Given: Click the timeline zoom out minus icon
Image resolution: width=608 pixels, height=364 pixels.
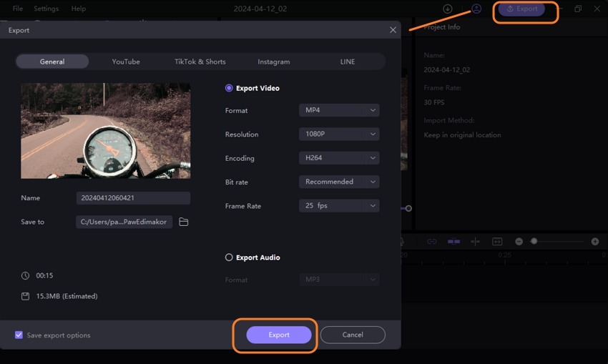Looking at the screenshot, I should point(519,242).
